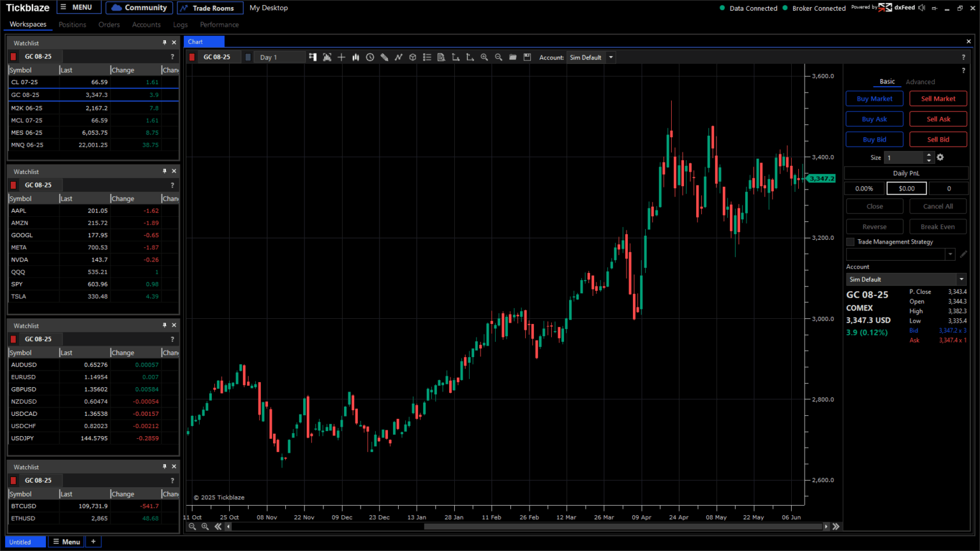Click the zoom in magnifier in chart toolbar
This screenshot has height=551, width=980.
[484, 57]
